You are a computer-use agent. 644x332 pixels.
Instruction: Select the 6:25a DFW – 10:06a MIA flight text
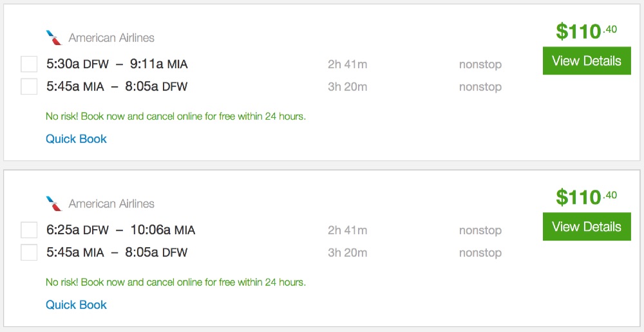120,230
